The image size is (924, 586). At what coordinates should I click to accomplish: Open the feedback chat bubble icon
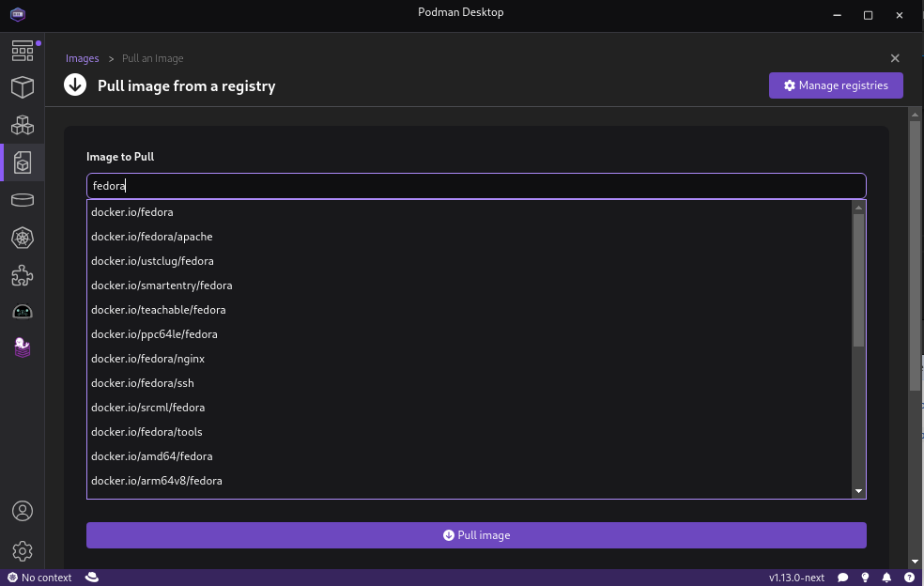pyautogui.click(x=843, y=578)
